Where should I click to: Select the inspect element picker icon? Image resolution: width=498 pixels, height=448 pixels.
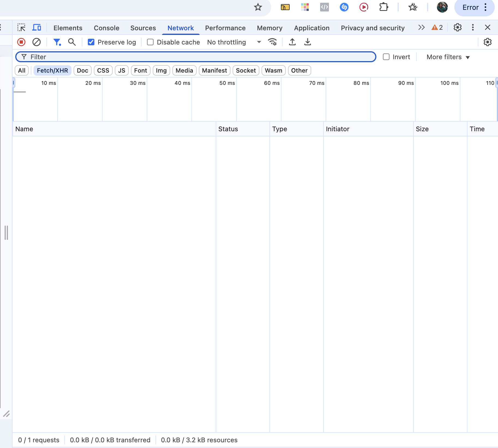coord(21,28)
